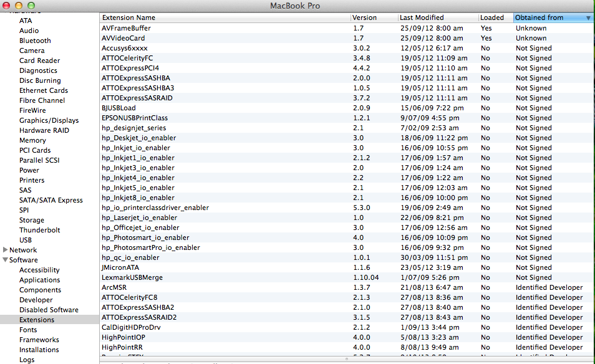Open Card Reader category
595x364 pixels.
pos(39,60)
